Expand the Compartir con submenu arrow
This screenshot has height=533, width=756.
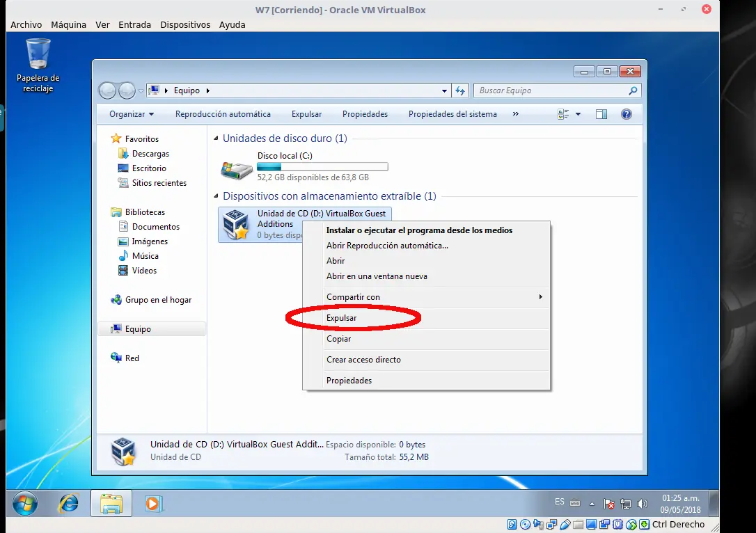[x=540, y=297]
